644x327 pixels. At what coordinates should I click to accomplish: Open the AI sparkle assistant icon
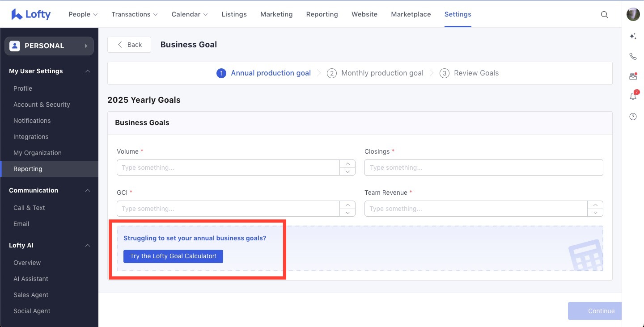coord(633,36)
